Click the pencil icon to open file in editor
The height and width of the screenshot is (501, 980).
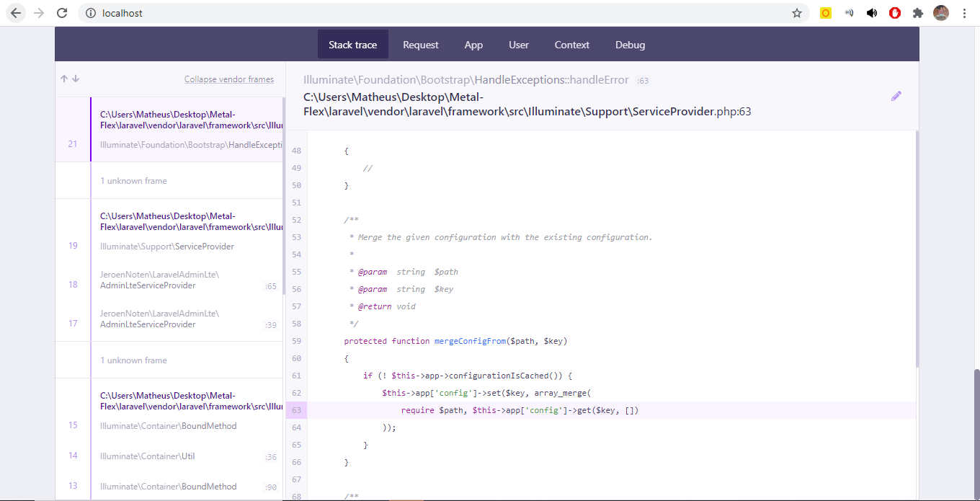[x=896, y=96]
